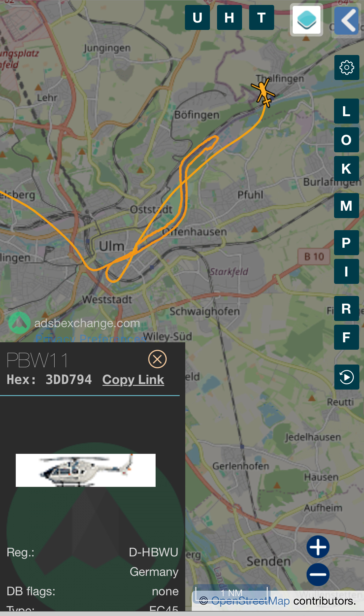The height and width of the screenshot is (616, 364).
Task: Click the Copy Link link
Action: click(133, 380)
